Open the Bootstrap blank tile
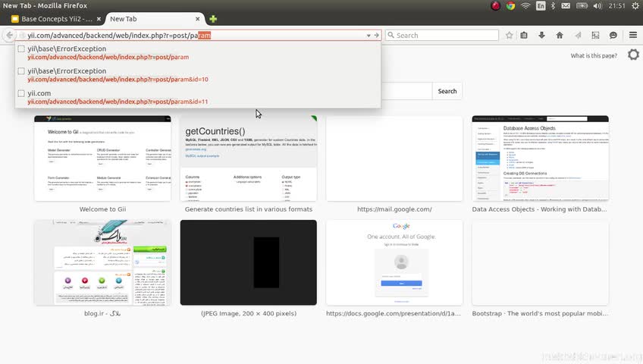 click(x=540, y=262)
